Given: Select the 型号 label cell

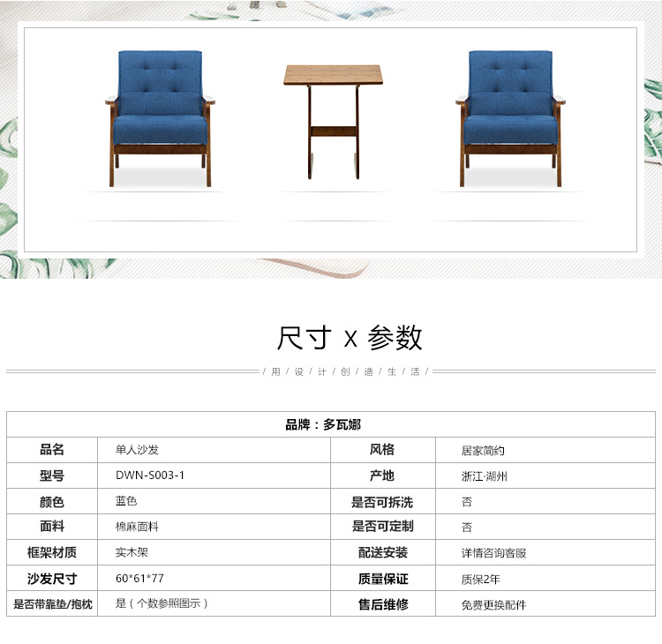Looking at the screenshot, I should point(52,476).
